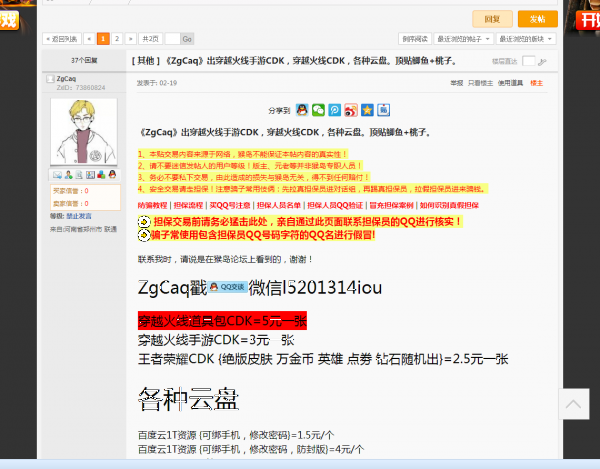Click the 禁止发言 level link
The image size is (600, 469).
coord(79,216)
